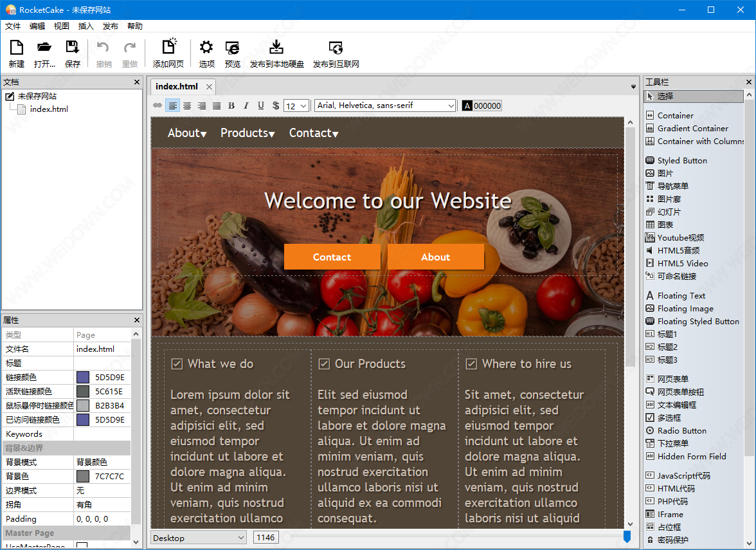756x550 pixels.
Task: Open the 帮助 menu
Action: pos(134,26)
